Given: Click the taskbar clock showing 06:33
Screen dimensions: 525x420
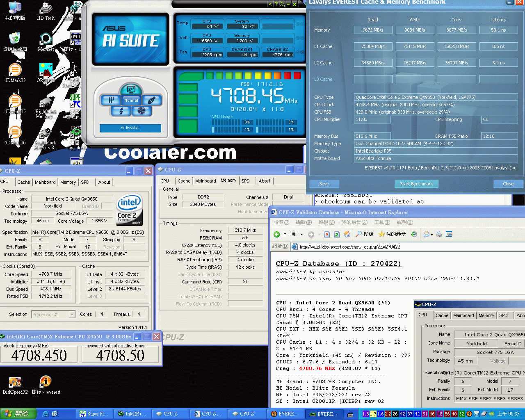Looking at the screenshot, I should (x=509, y=414).
